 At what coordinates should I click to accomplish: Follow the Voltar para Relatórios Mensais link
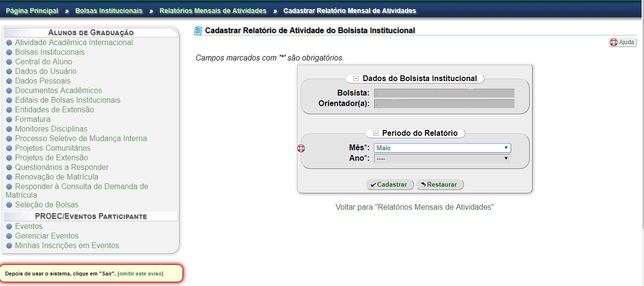point(414,207)
